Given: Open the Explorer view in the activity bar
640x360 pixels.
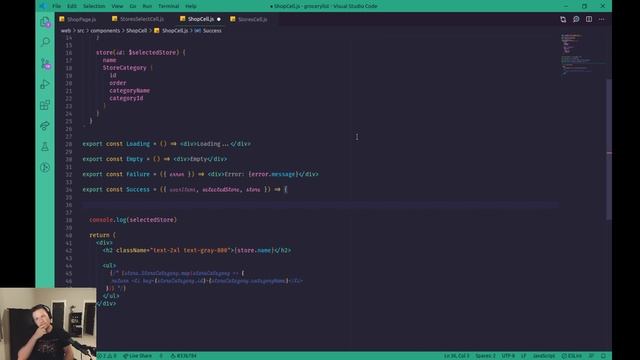Looking at the screenshot, I should coord(45,22).
